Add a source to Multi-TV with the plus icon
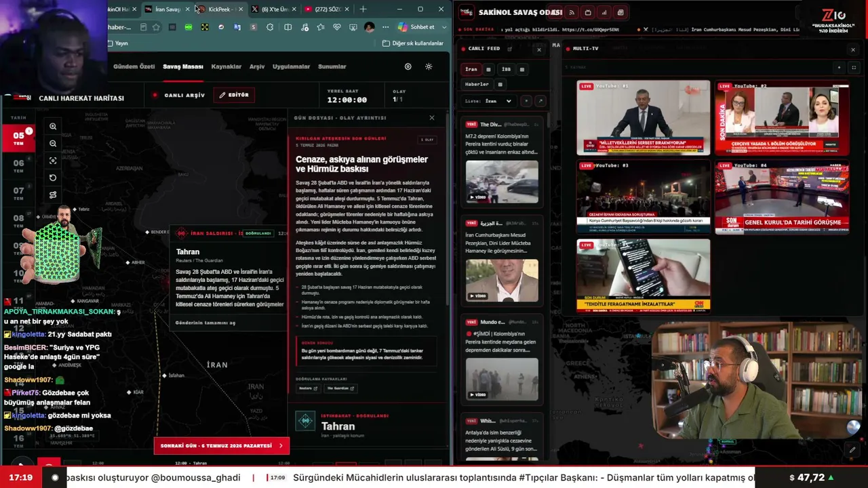This screenshot has width=868, height=488. tap(839, 67)
